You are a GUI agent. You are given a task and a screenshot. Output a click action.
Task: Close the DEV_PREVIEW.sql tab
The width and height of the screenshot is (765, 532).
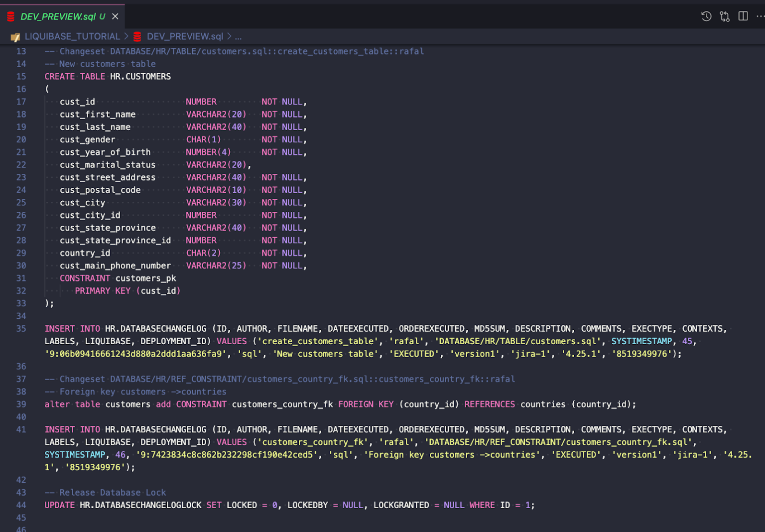pyautogui.click(x=115, y=16)
